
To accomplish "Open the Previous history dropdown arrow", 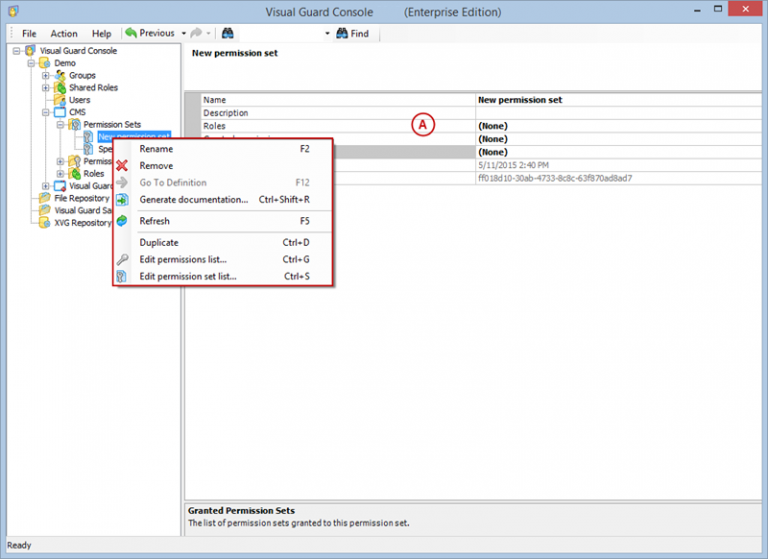I will 184,33.
